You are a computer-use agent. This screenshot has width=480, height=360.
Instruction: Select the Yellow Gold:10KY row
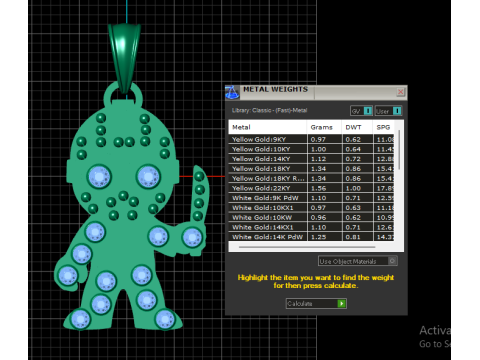coord(311,149)
